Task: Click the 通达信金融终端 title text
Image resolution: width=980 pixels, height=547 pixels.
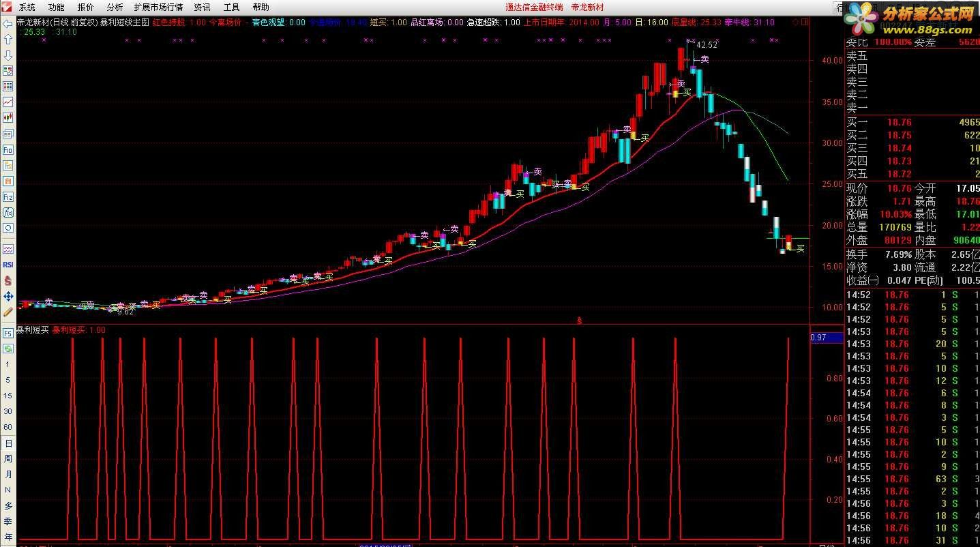Action: 534,8
